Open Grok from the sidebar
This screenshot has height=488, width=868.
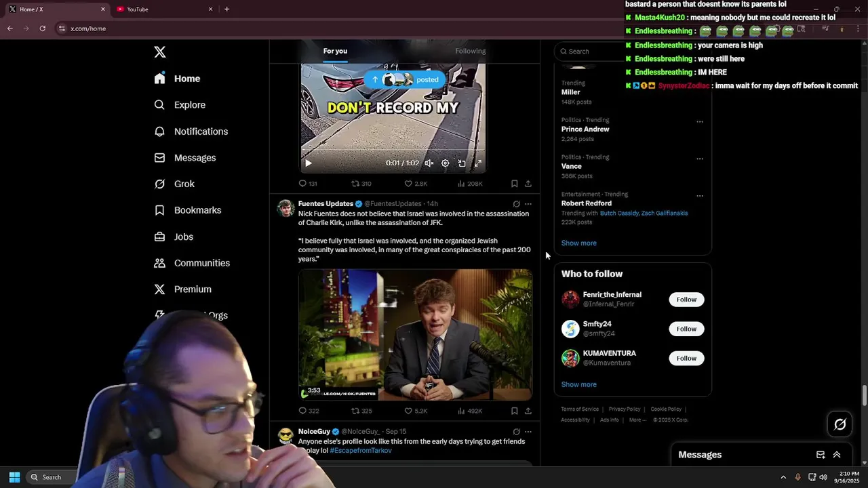tap(174, 184)
